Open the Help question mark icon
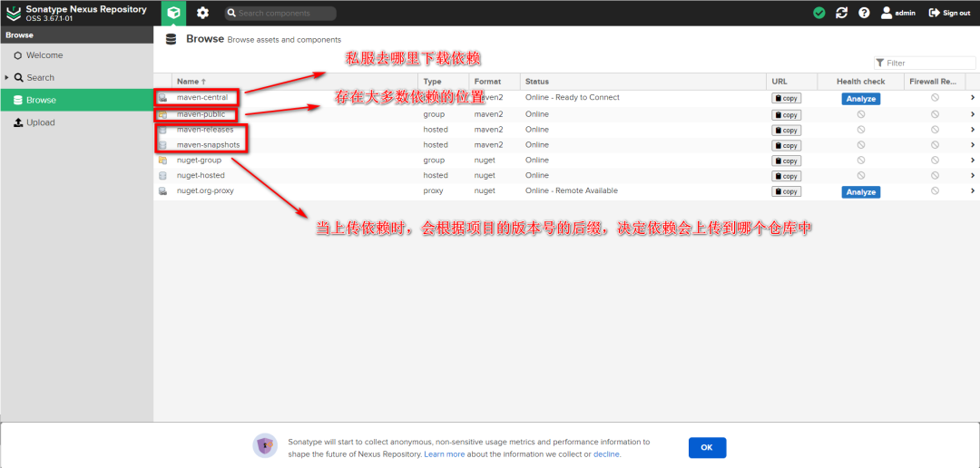 [x=864, y=13]
